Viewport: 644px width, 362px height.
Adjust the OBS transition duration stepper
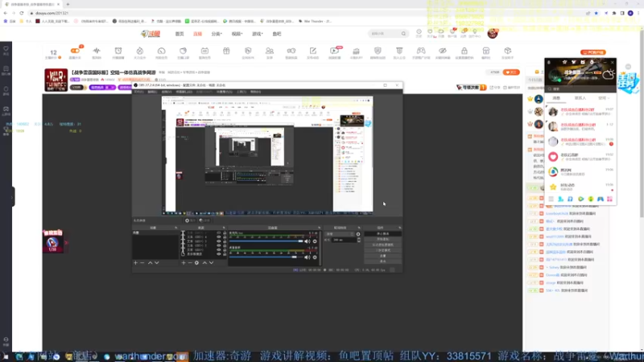point(359,240)
